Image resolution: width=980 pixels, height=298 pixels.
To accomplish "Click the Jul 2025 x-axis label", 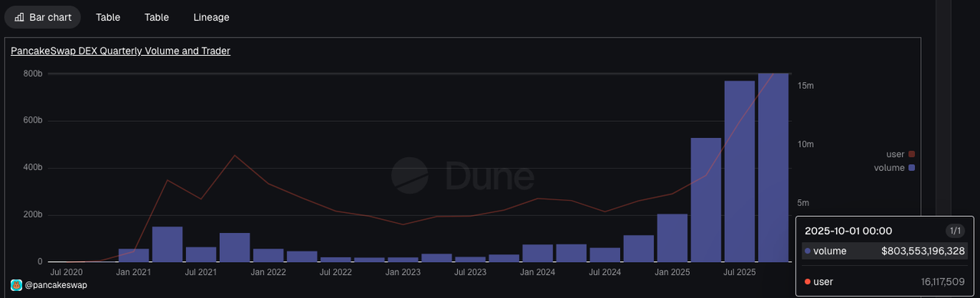I will click(x=740, y=272).
